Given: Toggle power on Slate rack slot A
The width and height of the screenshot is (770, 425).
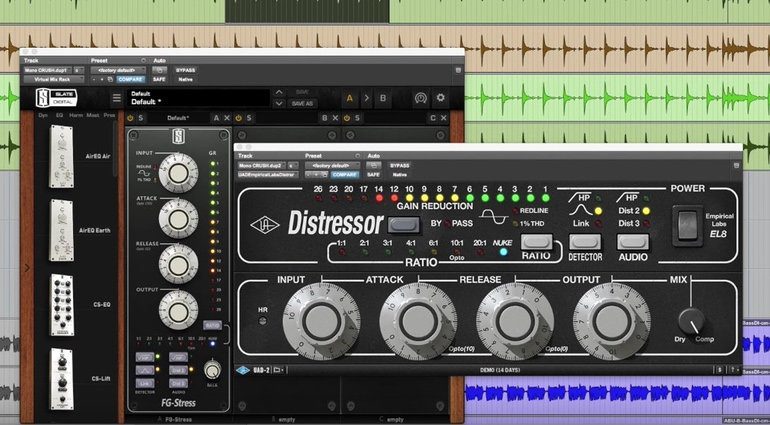Looking at the screenshot, I should pyautogui.click(x=130, y=118).
